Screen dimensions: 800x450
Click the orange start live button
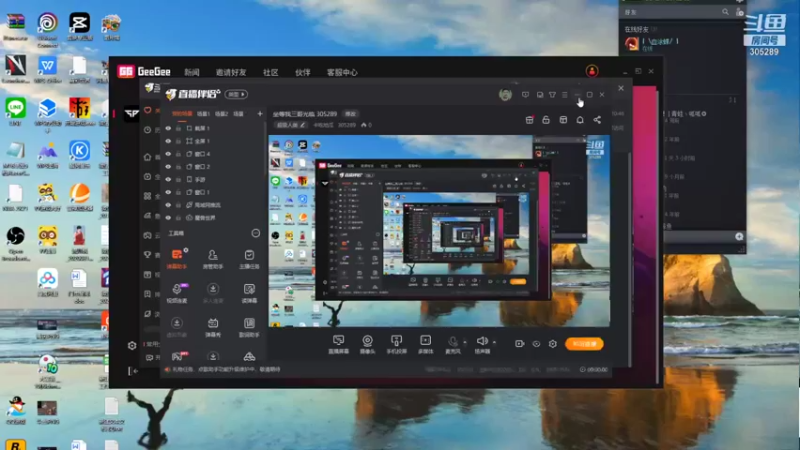tap(584, 344)
